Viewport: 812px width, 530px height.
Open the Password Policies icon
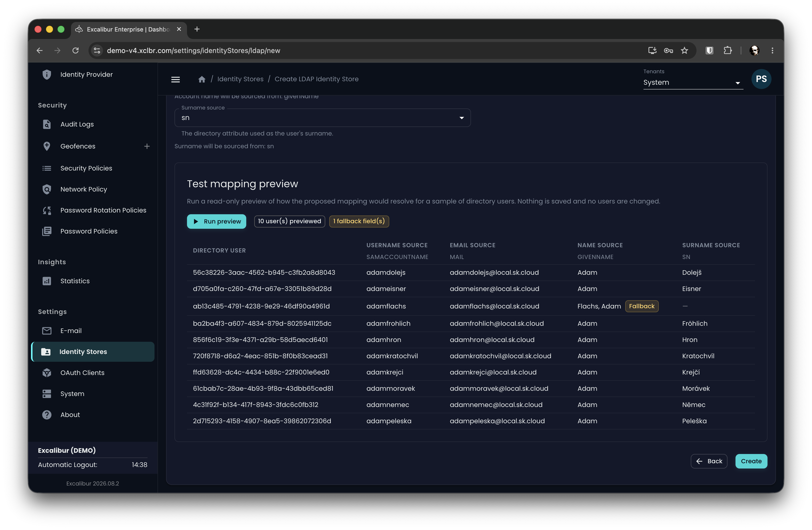click(x=47, y=231)
